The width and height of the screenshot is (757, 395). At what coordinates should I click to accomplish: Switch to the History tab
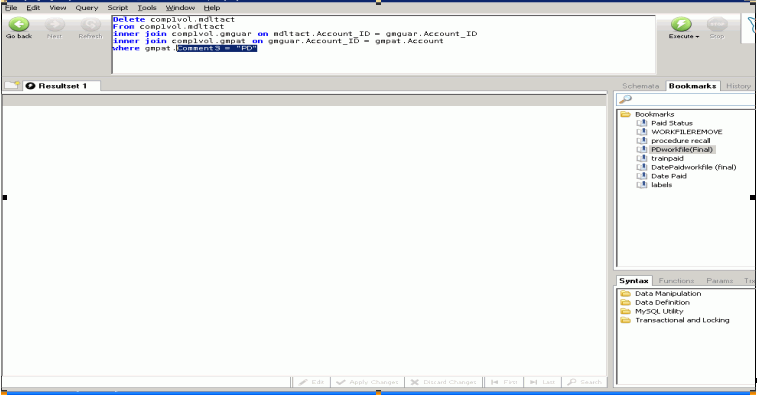pos(738,86)
